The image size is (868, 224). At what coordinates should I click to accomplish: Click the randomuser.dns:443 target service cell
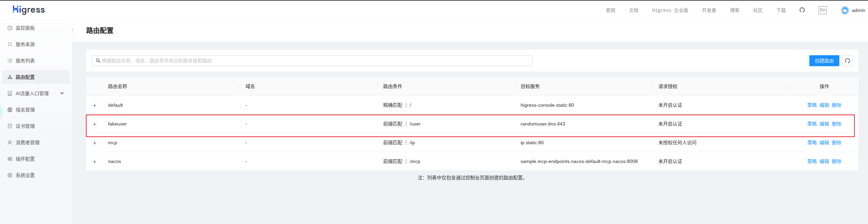[543, 124]
